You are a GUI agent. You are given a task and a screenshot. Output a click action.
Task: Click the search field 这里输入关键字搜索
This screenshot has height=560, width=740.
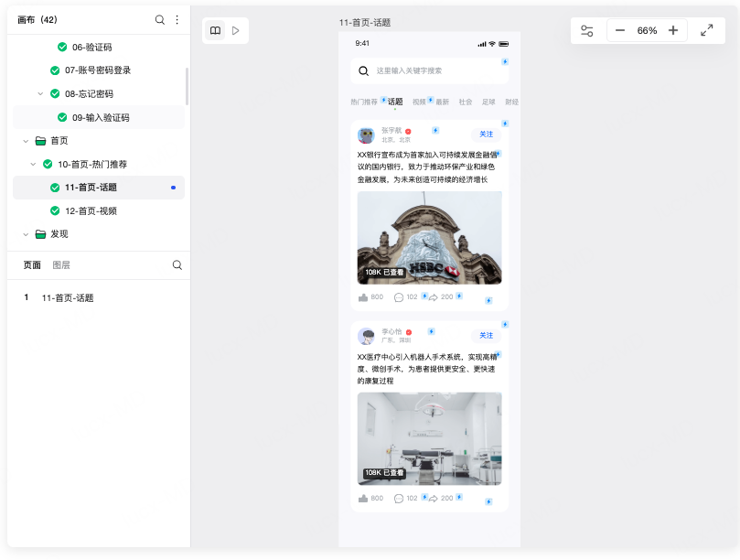coord(430,70)
